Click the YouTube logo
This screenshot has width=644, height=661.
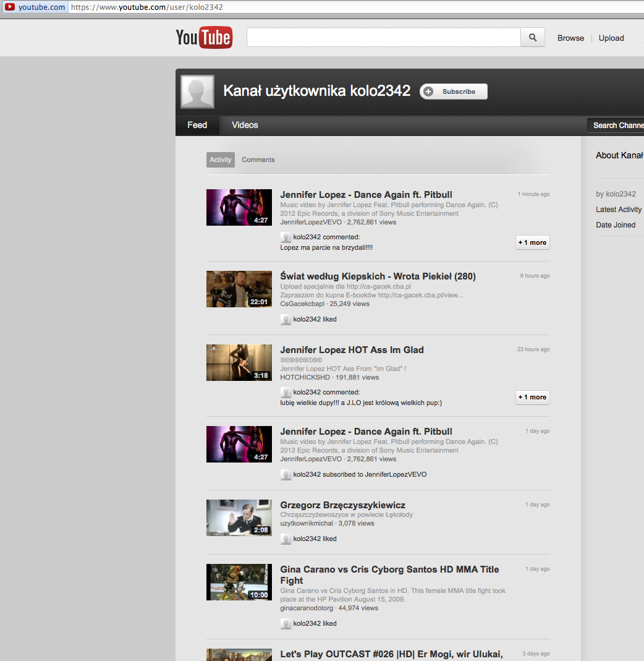click(204, 38)
